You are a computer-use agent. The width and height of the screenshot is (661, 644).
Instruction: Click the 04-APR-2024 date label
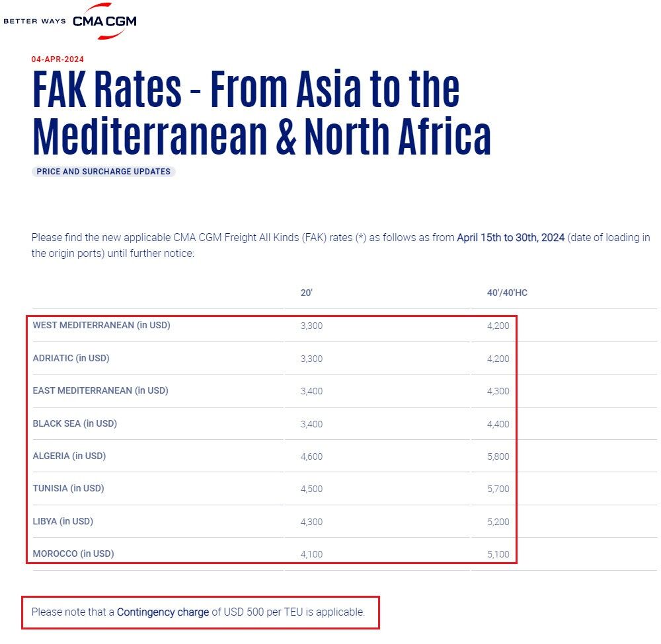[58, 59]
